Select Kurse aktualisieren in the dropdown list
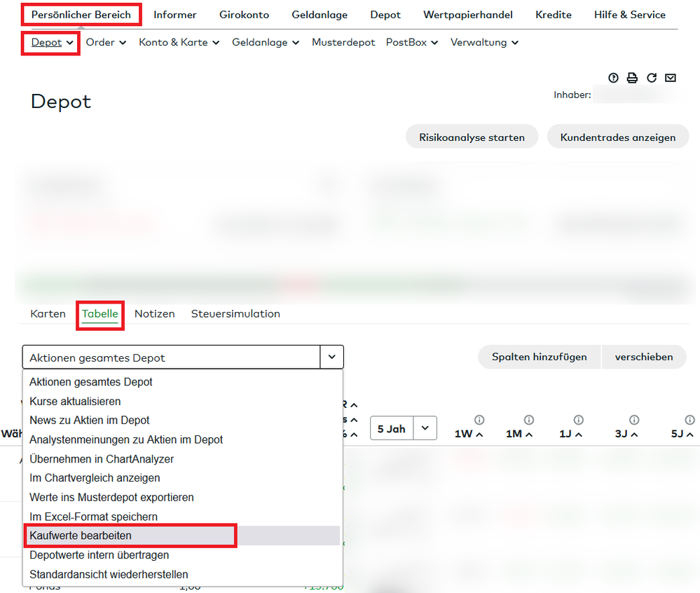Viewport: 700px width, 593px height. [x=75, y=402]
